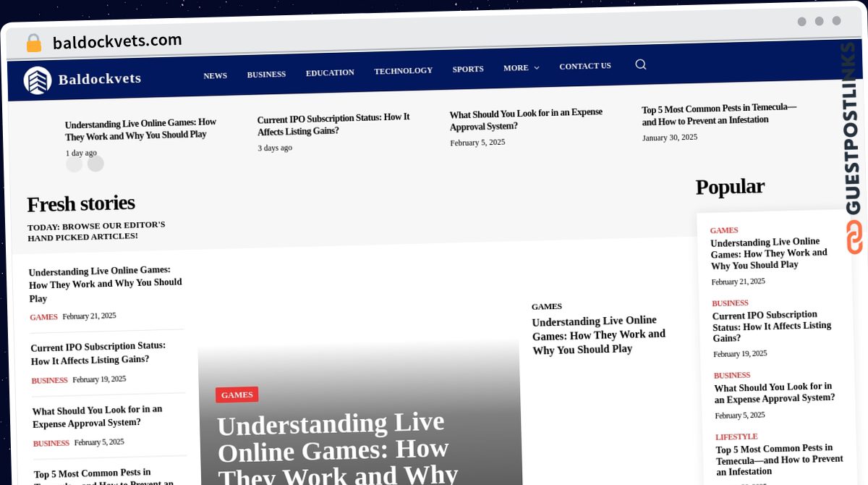Open the Fresh stories Expense Approval article
This screenshot has width=868, height=485.
(98, 416)
